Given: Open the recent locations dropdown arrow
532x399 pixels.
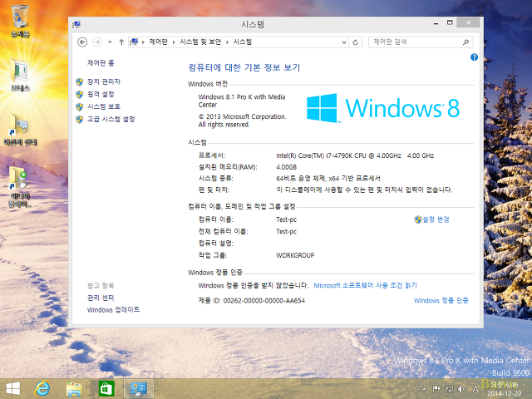Looking at the screenshot, I should click(110, 42).
